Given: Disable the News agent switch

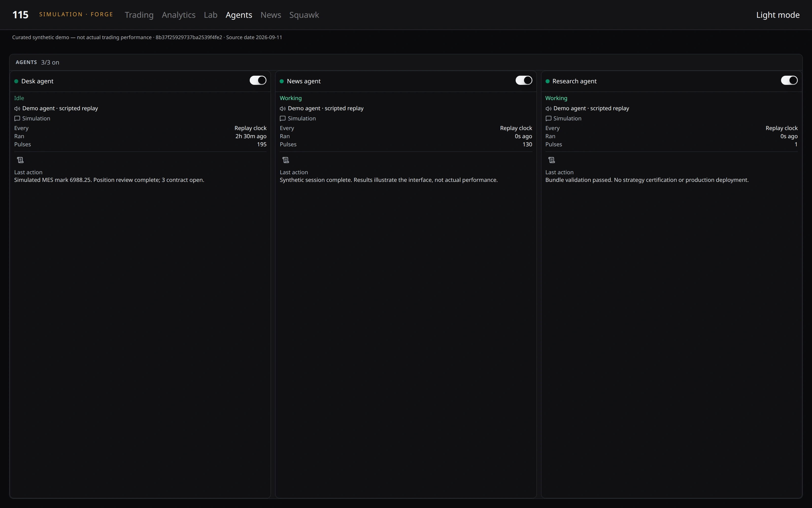Looking at the screenshot, I should [524, 81].
